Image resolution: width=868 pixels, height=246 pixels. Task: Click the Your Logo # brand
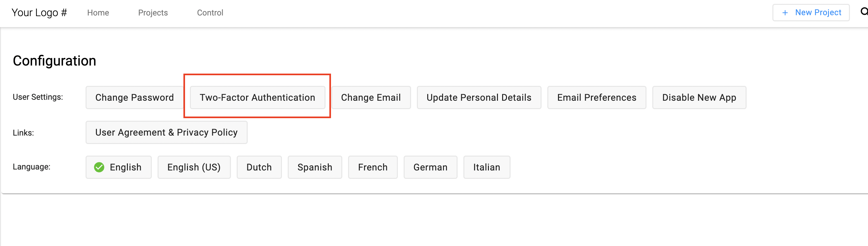39,13
